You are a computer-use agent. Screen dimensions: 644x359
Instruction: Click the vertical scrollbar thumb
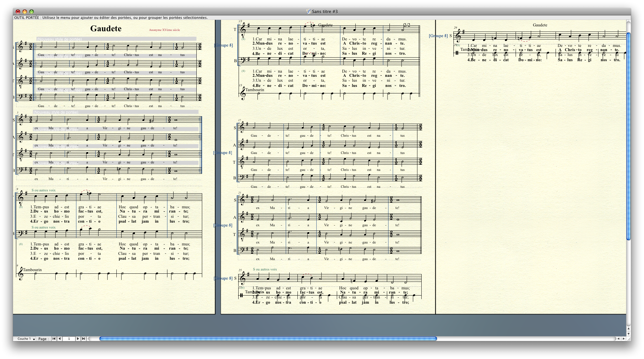click(x=628, y=136)
